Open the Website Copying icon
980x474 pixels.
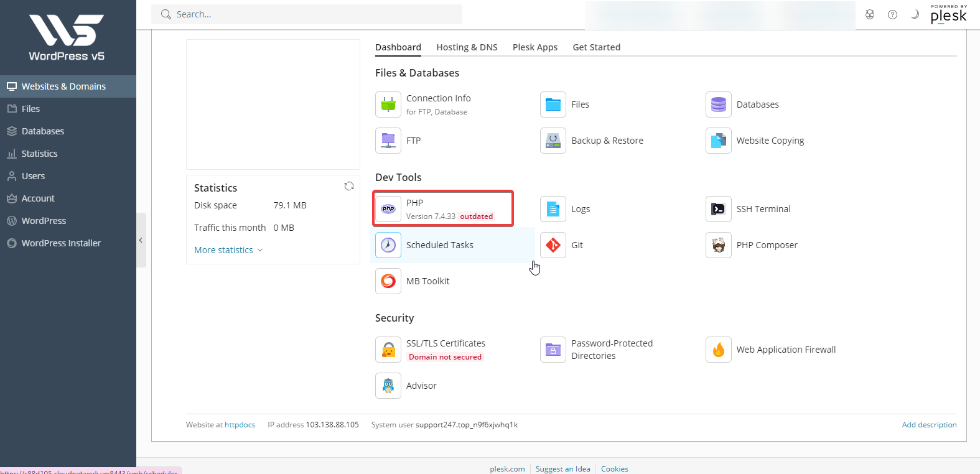[x=719, y=141]
